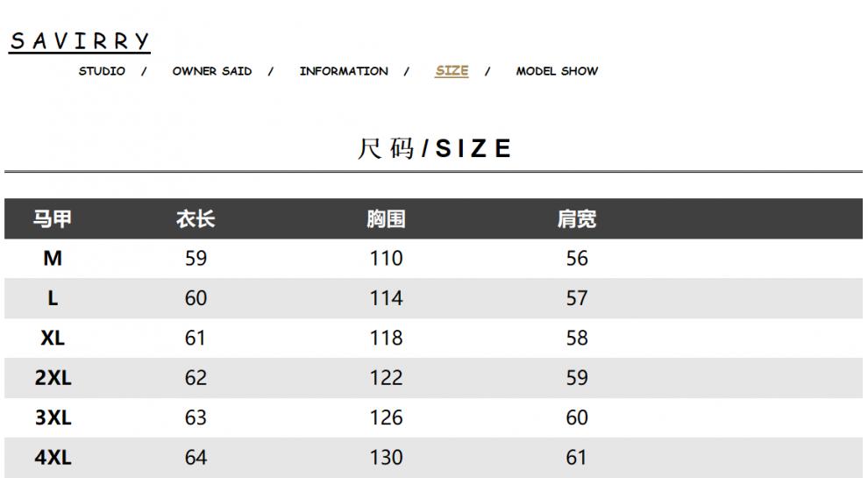This screenshot has height=478, width=868.
Task: Go to the OWNER SAID section
Action: point(212,71)
